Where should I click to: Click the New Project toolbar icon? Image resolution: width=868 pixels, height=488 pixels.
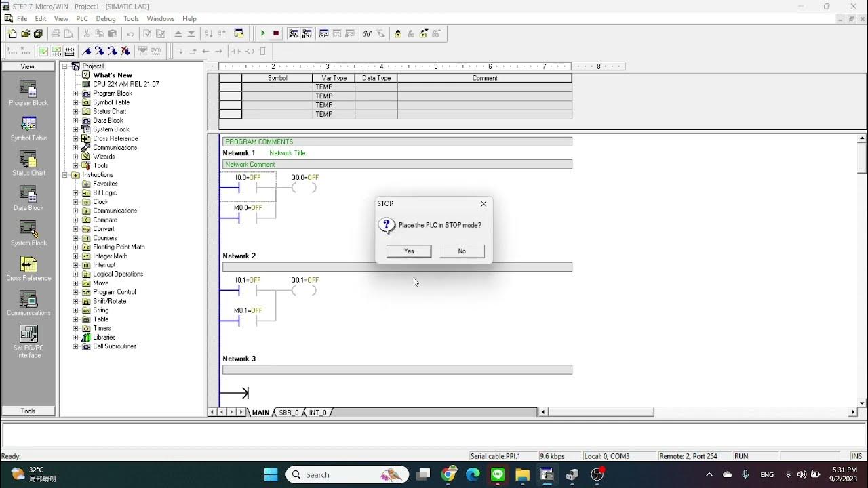coord(13,33)
